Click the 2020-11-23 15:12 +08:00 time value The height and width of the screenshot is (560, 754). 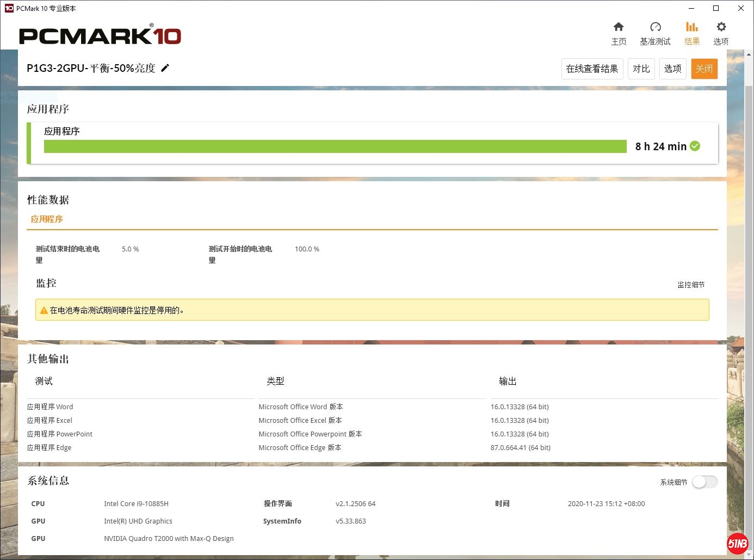coord(606,503)
